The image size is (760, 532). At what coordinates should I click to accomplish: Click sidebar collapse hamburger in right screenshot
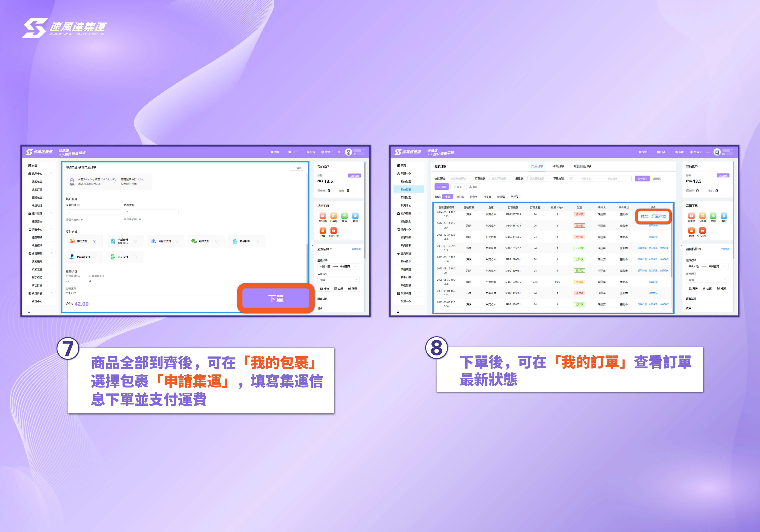tap(398, 312)
